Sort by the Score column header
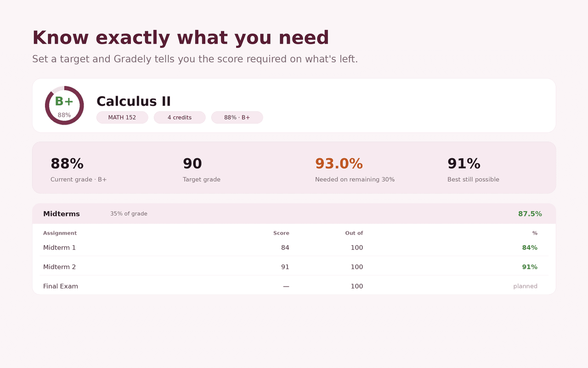Screen dimensions: 588x368 pyautogui.click(x=281, y=233)
